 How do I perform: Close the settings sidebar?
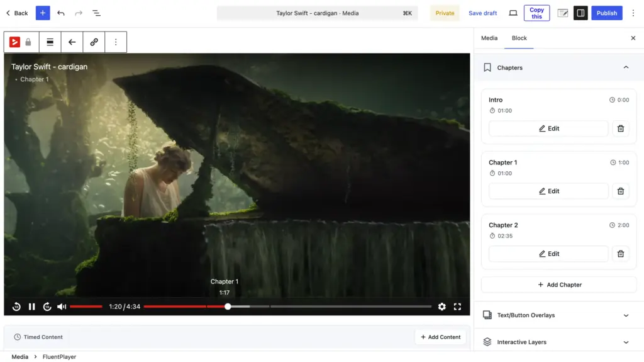click(x=633, y=38)
